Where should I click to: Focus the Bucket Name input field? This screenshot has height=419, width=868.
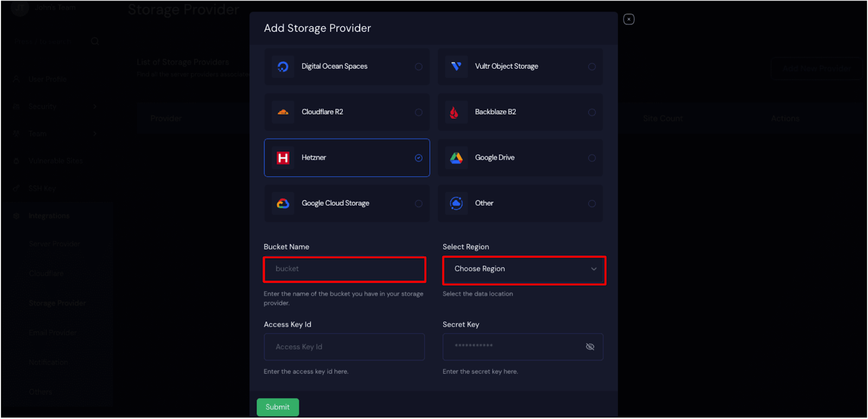tap(344, 270)
